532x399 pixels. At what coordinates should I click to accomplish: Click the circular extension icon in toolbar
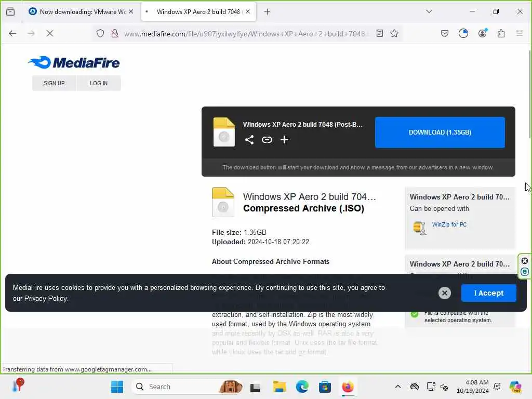click(x=463, y=33)
